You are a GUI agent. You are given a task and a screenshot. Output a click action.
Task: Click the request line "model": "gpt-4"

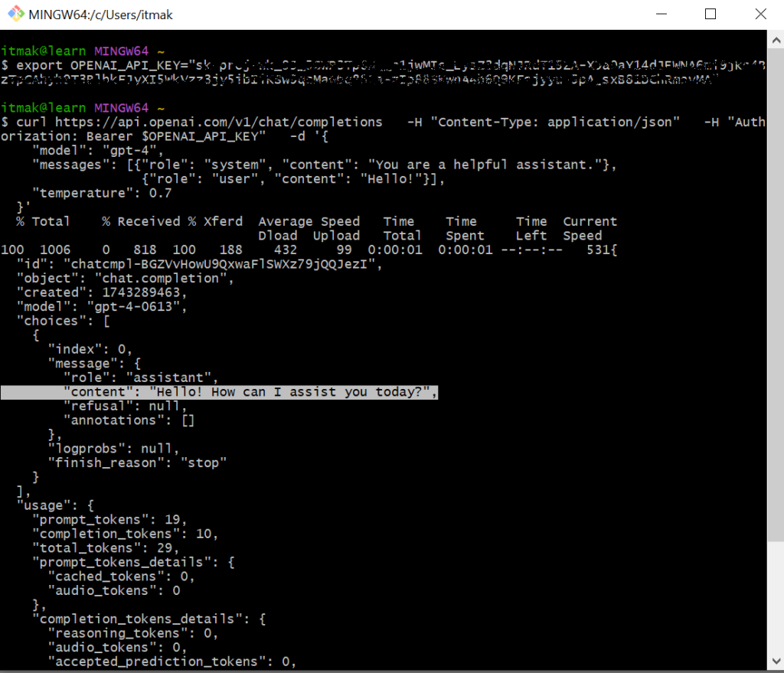click(98, 151)
